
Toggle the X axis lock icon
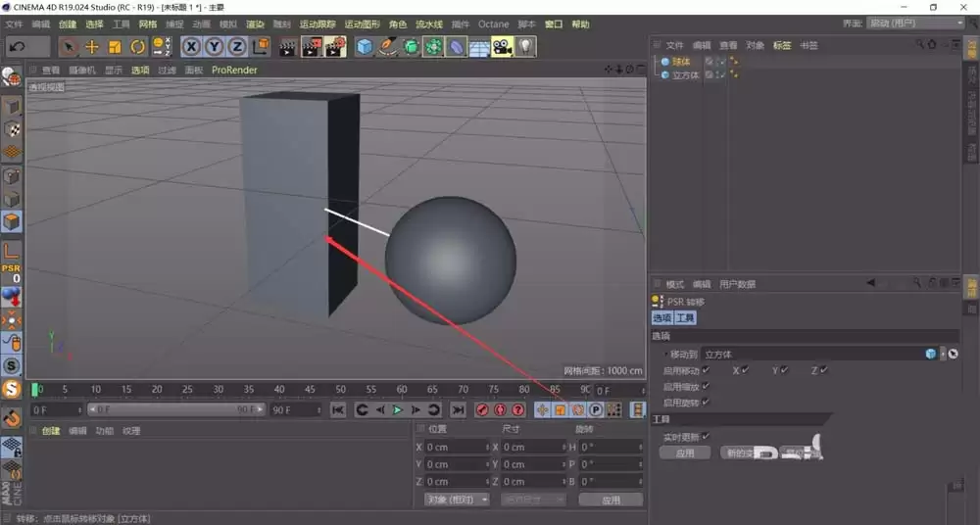[191, 46]
